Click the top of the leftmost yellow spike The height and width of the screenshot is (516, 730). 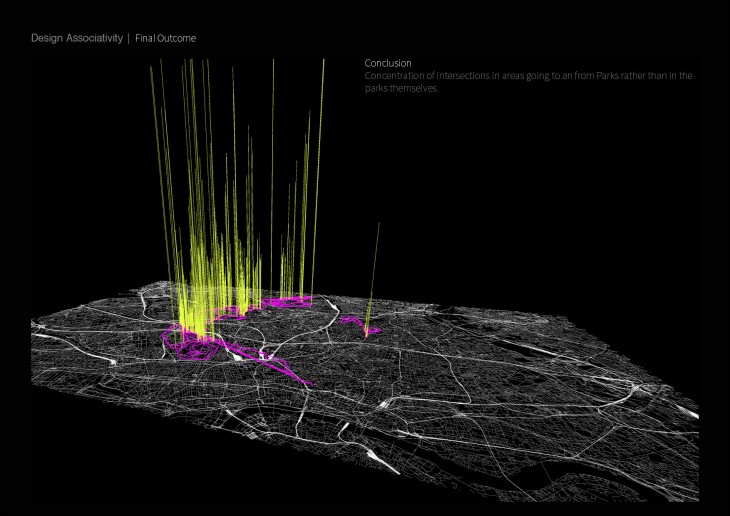(x=152, y=70)
